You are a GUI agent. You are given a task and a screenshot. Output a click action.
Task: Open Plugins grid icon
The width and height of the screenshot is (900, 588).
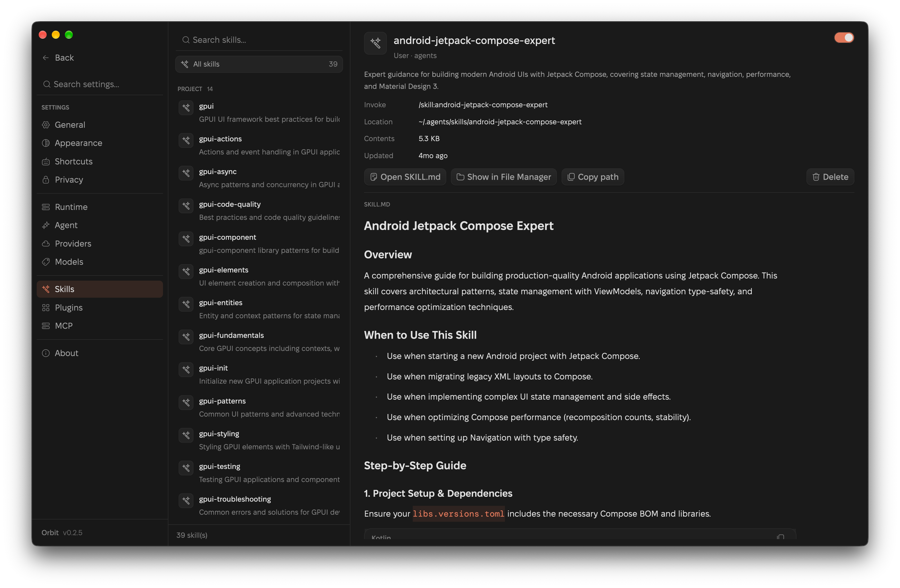46,307
